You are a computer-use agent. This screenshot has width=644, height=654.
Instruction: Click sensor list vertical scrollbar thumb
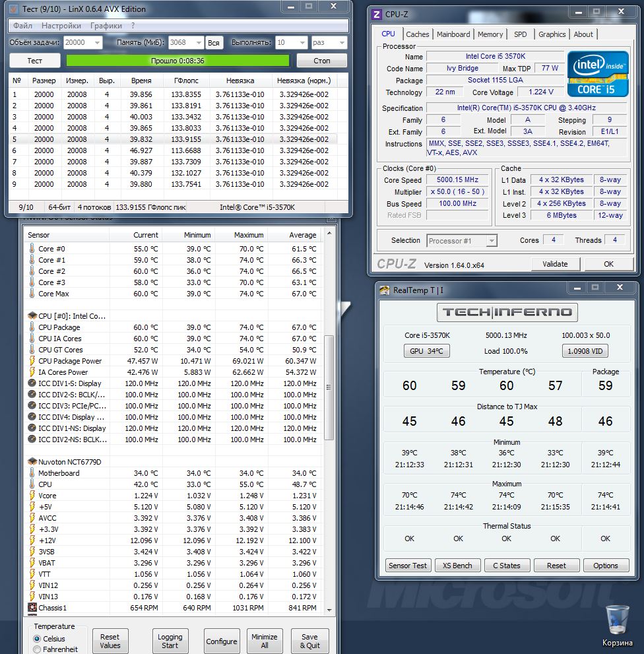(x=329, y=387)
